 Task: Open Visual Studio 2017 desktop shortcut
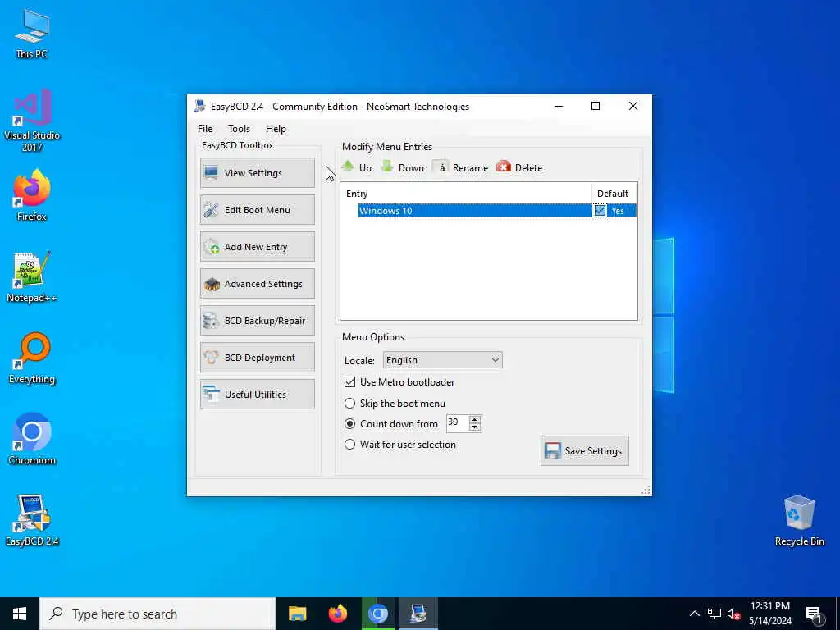(32, 121)
